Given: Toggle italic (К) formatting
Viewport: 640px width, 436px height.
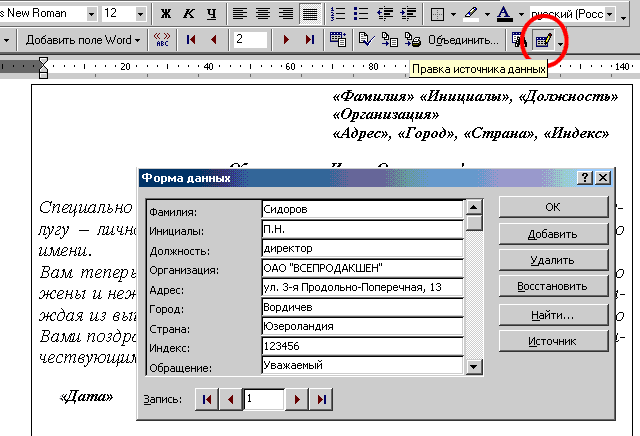Looking at the screenshot, I should [189, 14].
